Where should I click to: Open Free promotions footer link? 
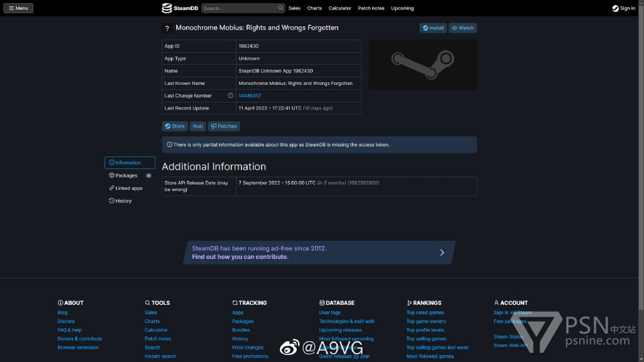250,356
